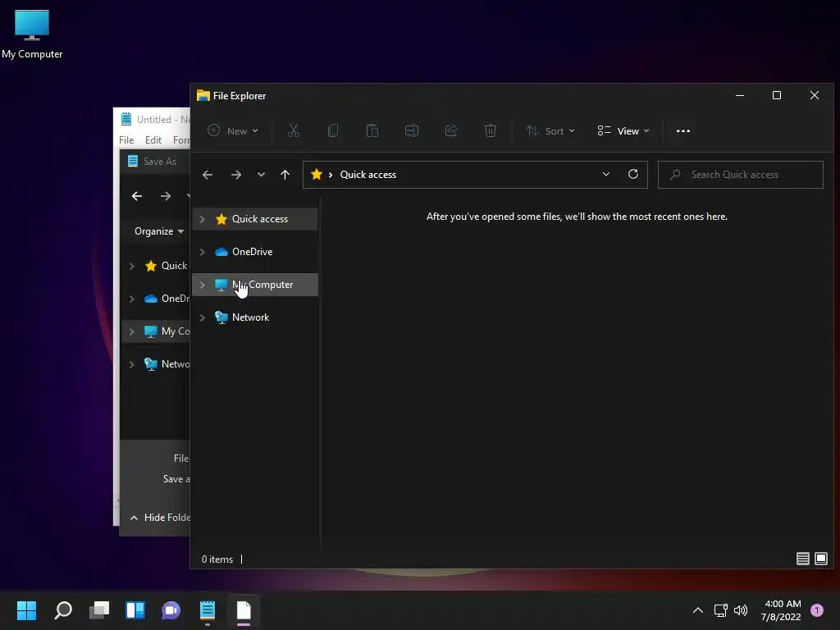Click the Delete trash icon
Image resolution: width=840 pixels, height=630 pixels.
click(x=491, y=130)
